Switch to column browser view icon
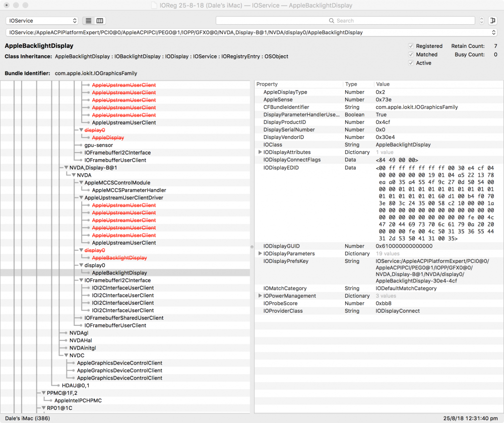 (x=100, y=21)
